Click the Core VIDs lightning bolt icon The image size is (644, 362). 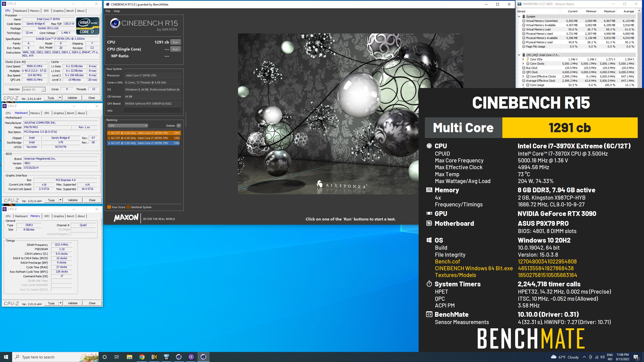[528, 59]
